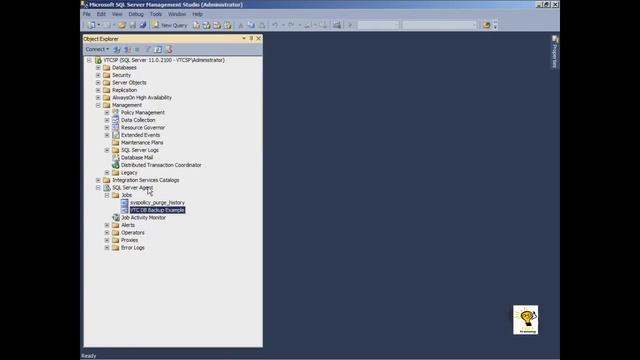Click the Analysis Services MDX Query icon
Image resolution: width=640 pixels, height=360 pixels.
pyautogui.click(x=207, y=25)
